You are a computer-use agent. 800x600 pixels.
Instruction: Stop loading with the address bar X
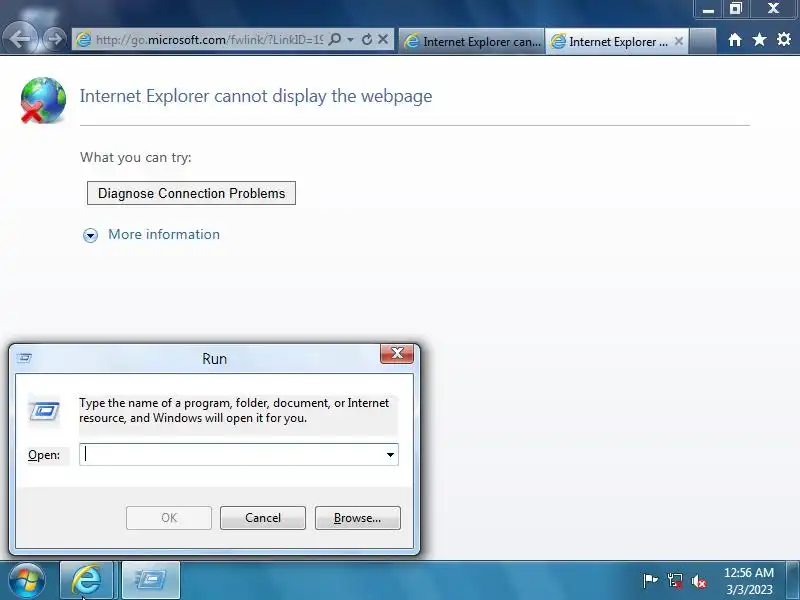tap(383, 39)
